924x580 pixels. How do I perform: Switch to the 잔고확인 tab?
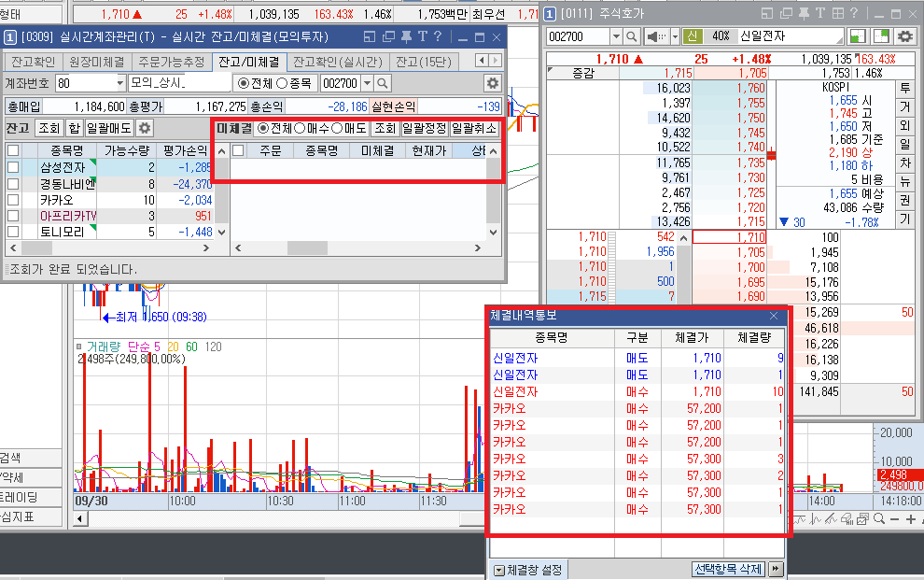click(33, 62)
